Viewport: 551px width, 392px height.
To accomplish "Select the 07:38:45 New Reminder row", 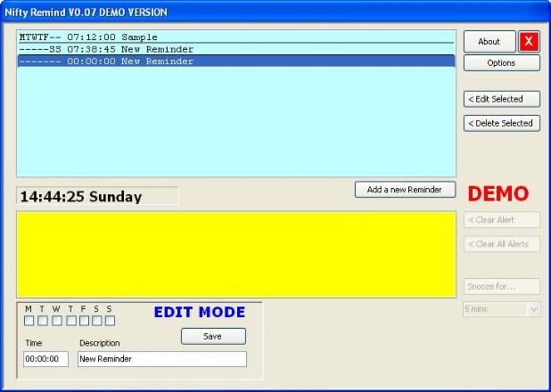I will coord(235,49).
